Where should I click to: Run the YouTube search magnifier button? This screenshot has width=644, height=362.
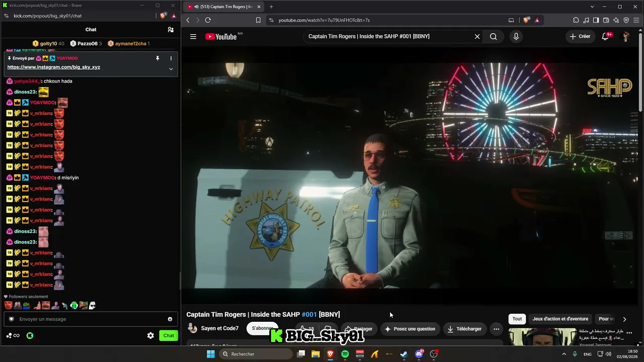point(494,36)
